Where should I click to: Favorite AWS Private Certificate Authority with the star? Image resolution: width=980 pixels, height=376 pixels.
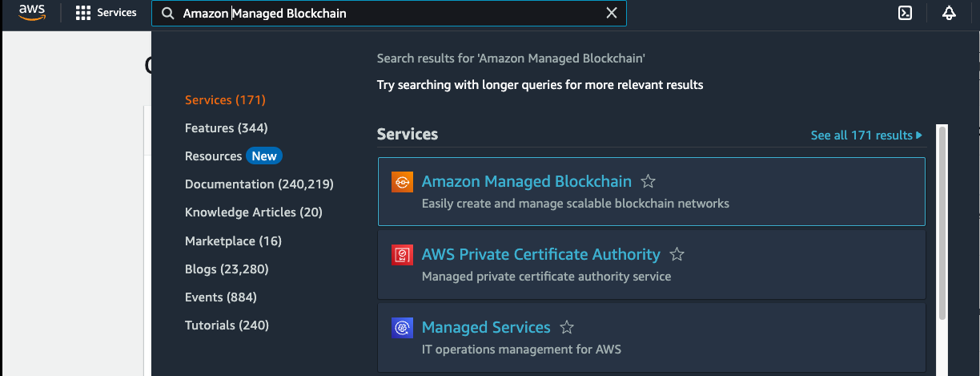(677, 255)
